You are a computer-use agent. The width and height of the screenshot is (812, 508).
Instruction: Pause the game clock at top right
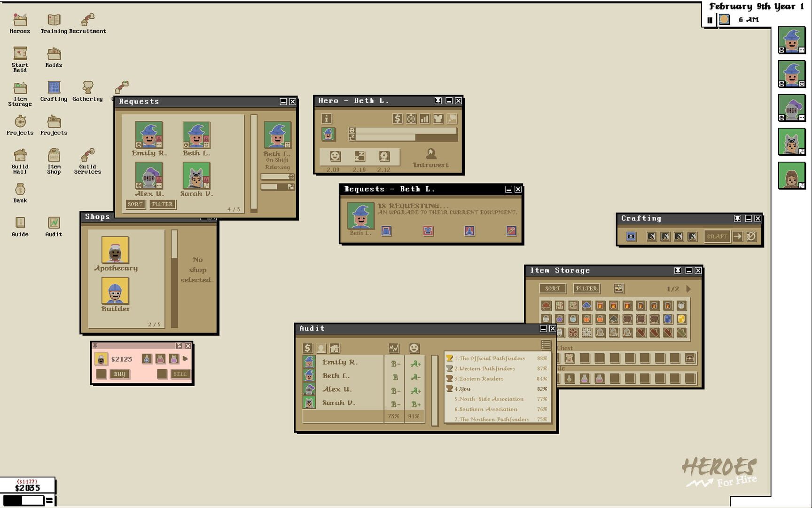(710, 20)
